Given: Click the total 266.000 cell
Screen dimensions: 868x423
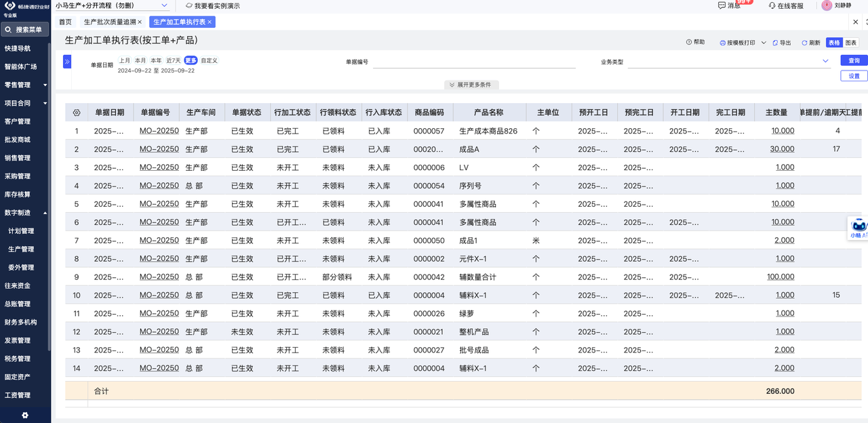Looking at the screenshot, I should (x=780, y=391).
